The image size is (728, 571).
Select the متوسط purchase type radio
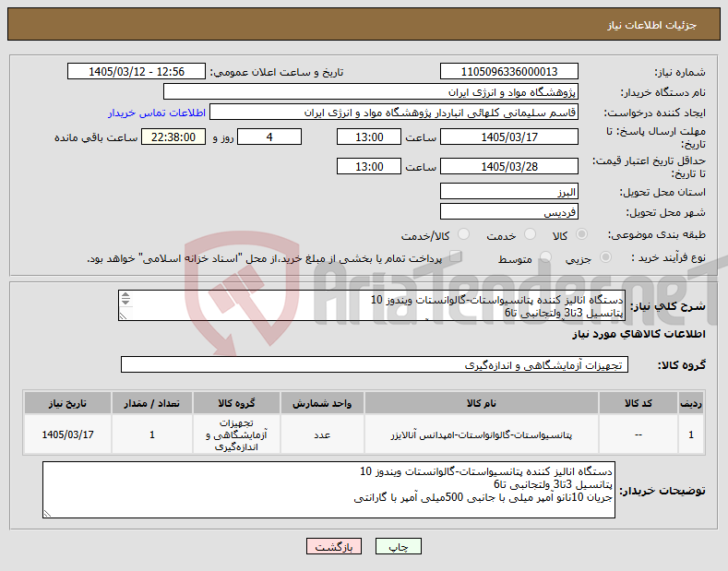point(545,257)
